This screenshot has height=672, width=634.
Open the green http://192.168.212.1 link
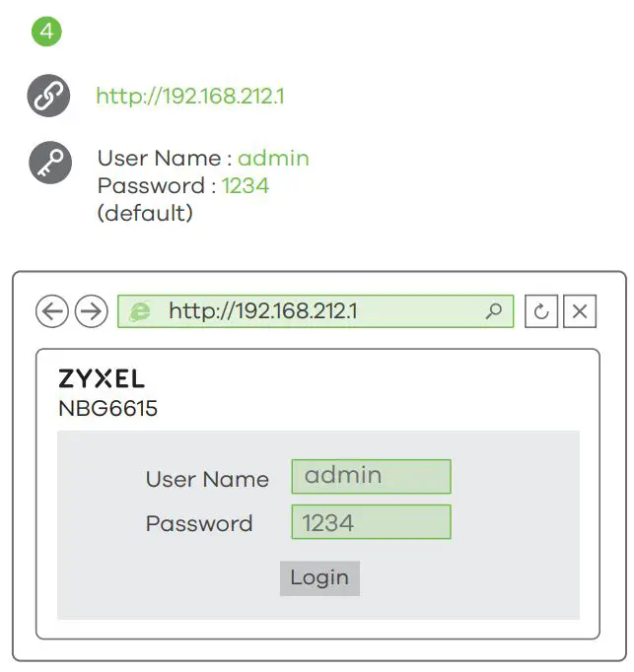190,97
